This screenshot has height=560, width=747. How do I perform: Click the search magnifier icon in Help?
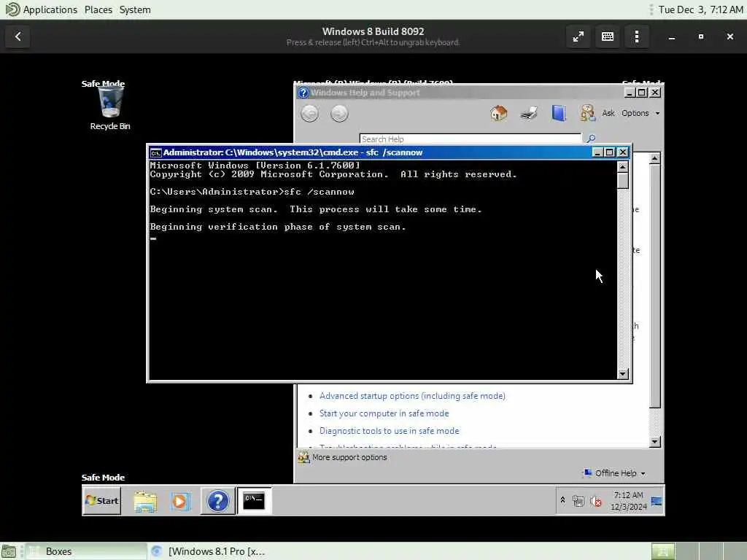coord(591,139)
